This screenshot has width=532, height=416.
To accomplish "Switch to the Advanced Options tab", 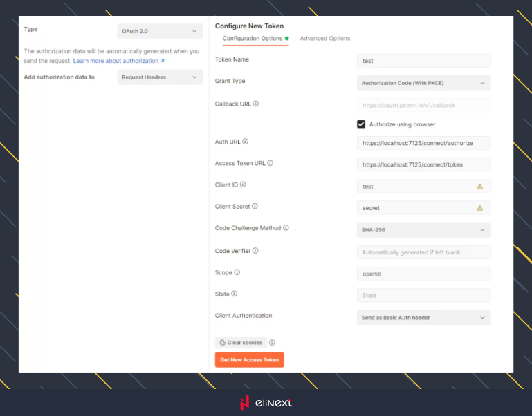I will click(x=324, y=39).
